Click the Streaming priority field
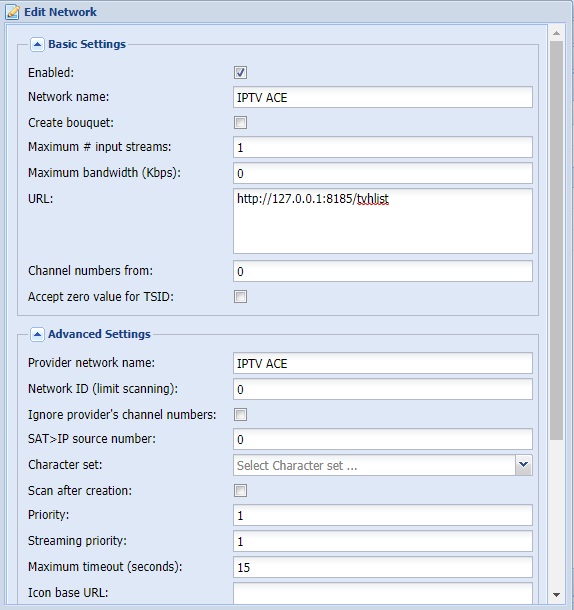574x610 pixels. click(x=383, y=541)
